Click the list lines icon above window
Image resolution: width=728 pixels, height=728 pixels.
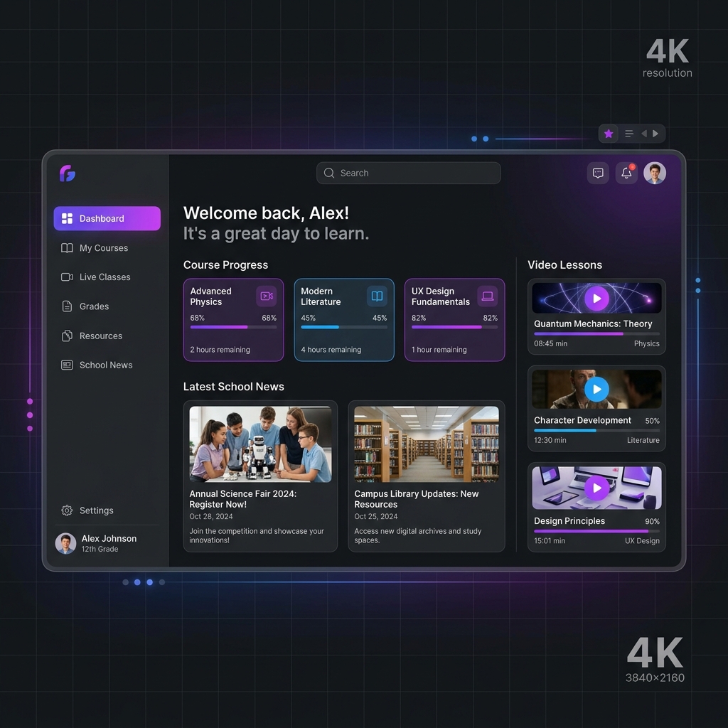629,134
